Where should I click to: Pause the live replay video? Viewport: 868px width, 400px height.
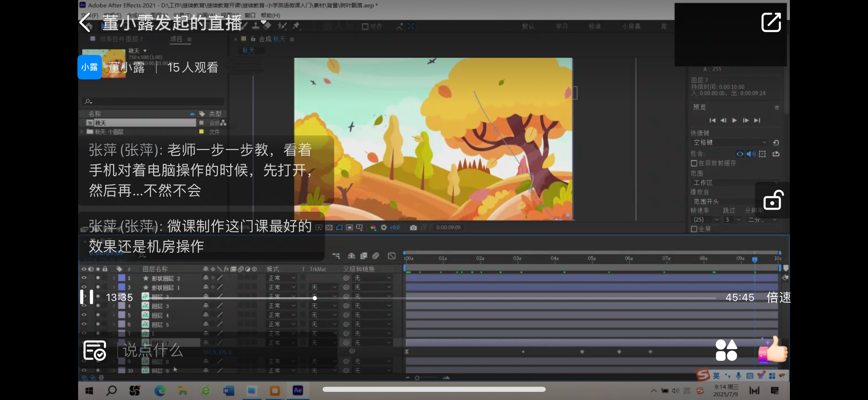pos(87,297)
